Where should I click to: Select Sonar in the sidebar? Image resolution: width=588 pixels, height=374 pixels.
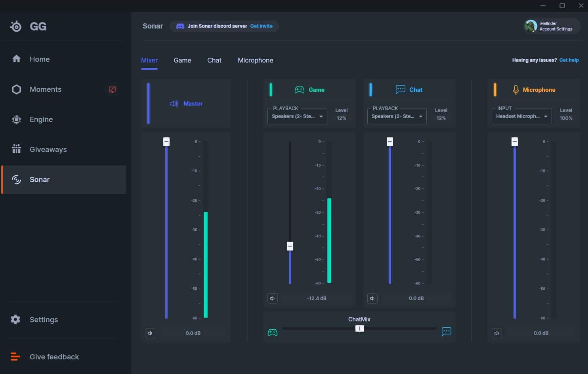pos(64,180)
